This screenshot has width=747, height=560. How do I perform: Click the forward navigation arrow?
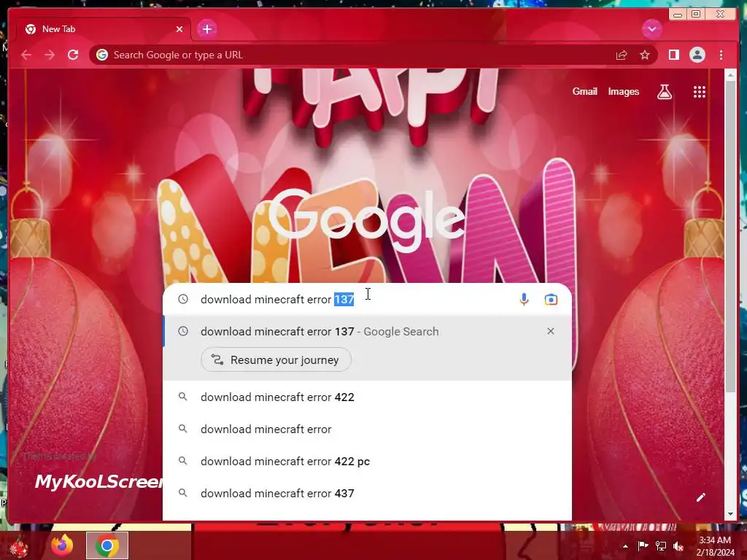[50, 55]
